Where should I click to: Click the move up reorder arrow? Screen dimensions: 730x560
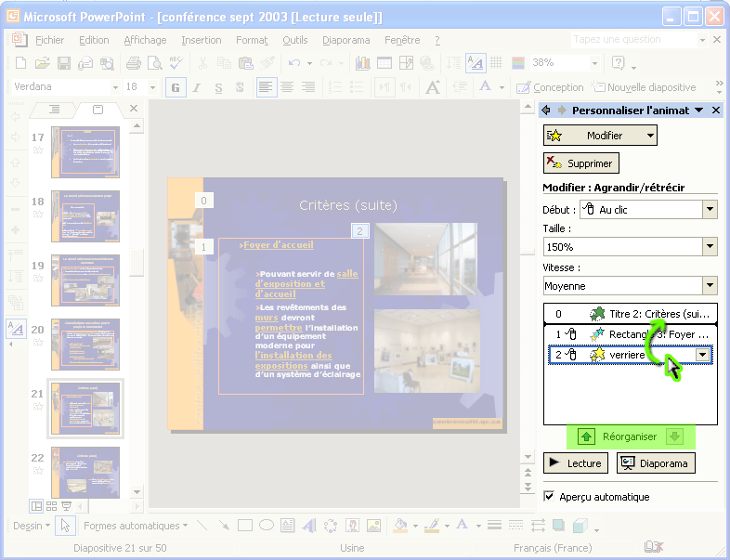[586, 436]
